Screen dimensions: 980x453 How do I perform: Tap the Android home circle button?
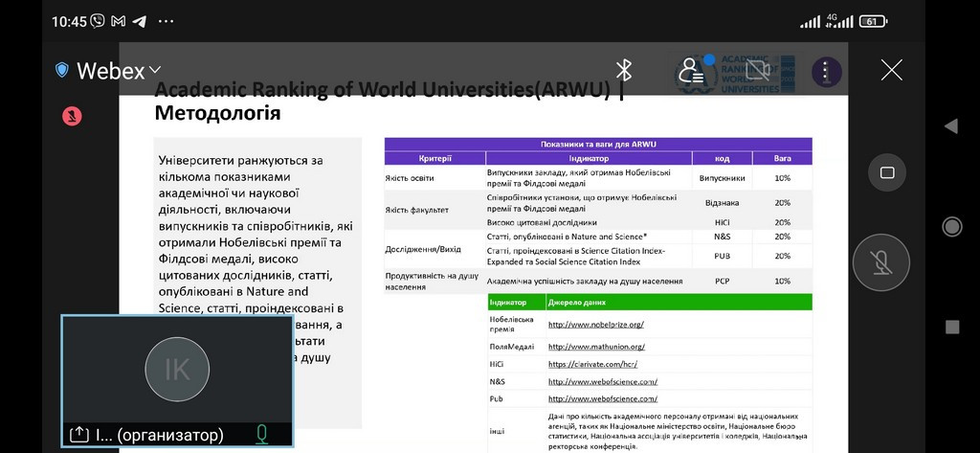tap(951, 226)
